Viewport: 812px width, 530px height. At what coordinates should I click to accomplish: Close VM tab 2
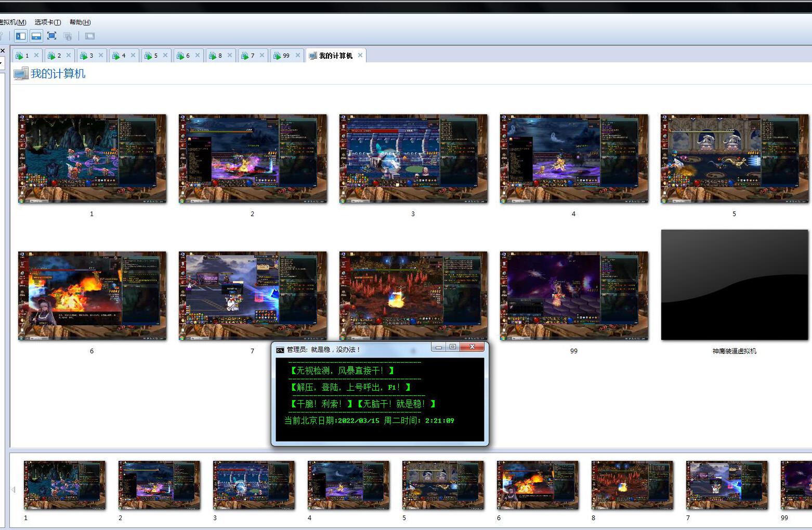pyautogui.click(x=69, y=55)
